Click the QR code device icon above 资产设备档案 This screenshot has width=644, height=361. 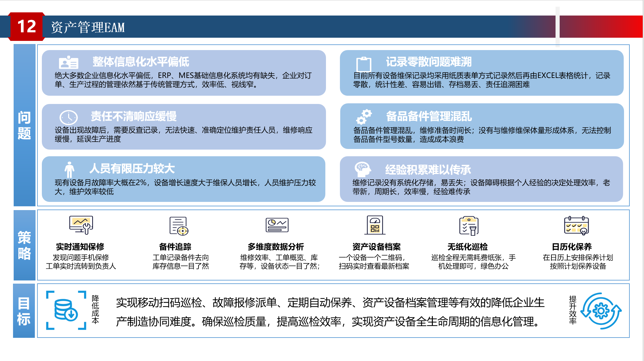375,225
